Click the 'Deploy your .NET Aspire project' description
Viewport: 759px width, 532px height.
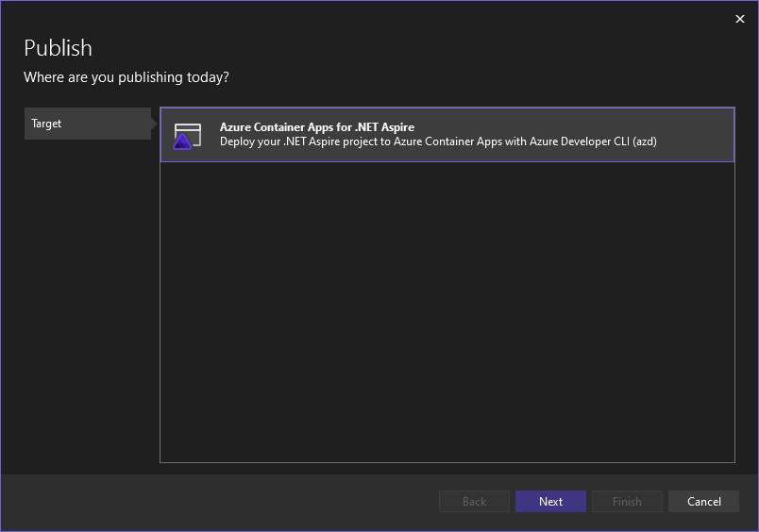438,141
